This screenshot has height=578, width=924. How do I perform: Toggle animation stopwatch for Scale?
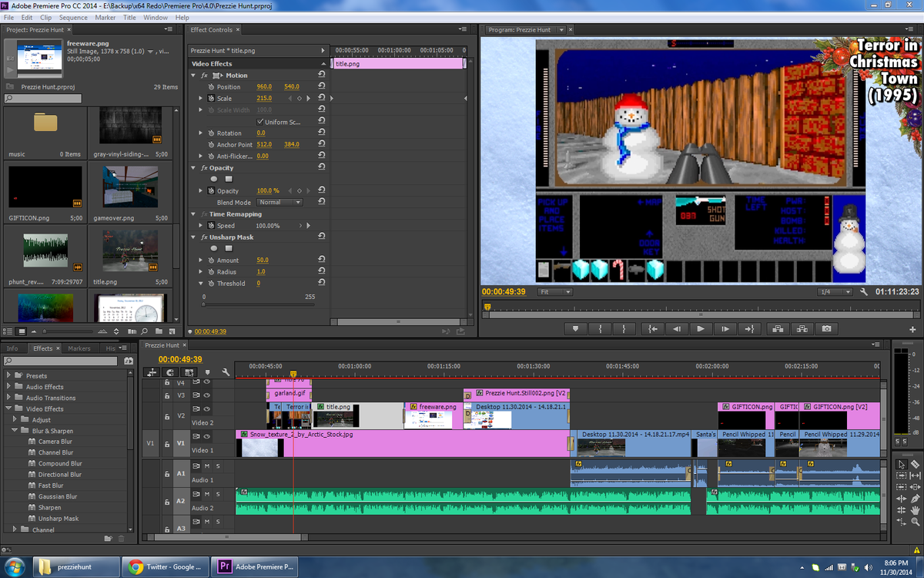(210, 99)
